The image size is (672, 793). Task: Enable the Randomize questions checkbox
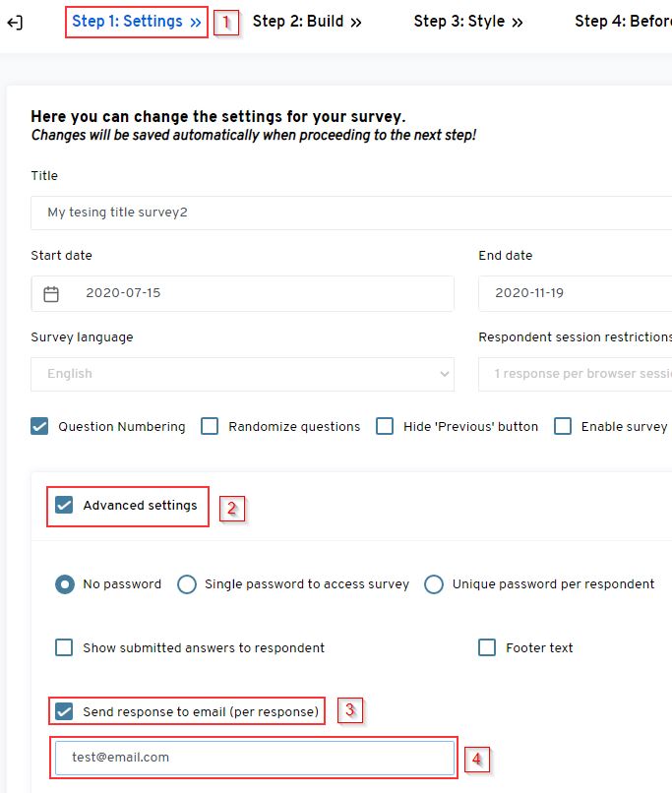(x=210, y=427)
